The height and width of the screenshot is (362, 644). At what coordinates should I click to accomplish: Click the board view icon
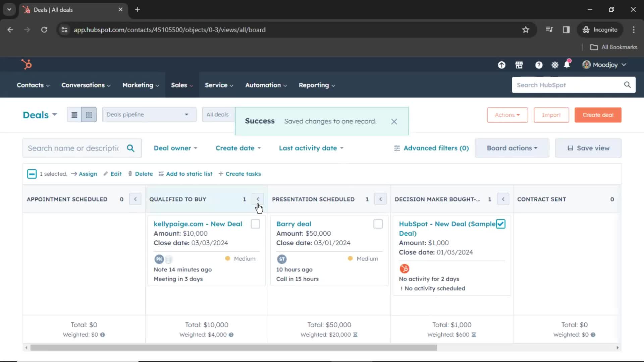click(89, 115)
